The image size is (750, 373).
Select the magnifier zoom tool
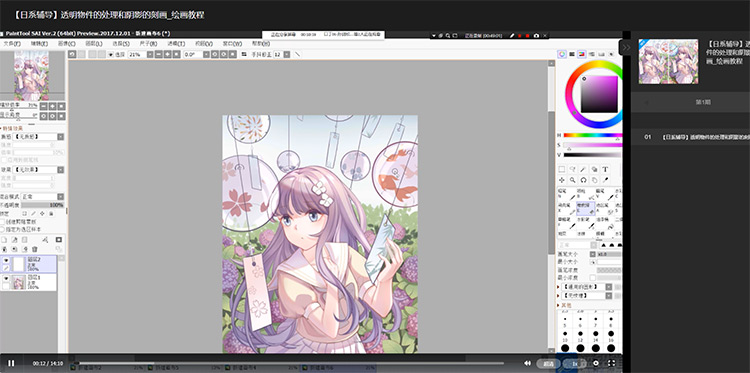coord(573,180)
